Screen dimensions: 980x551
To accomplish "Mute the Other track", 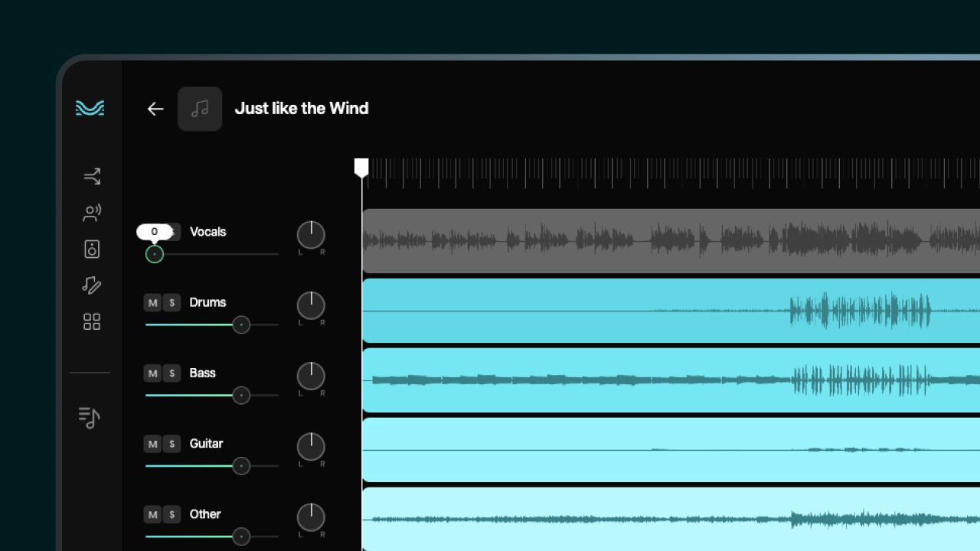I will click(152, 515).
